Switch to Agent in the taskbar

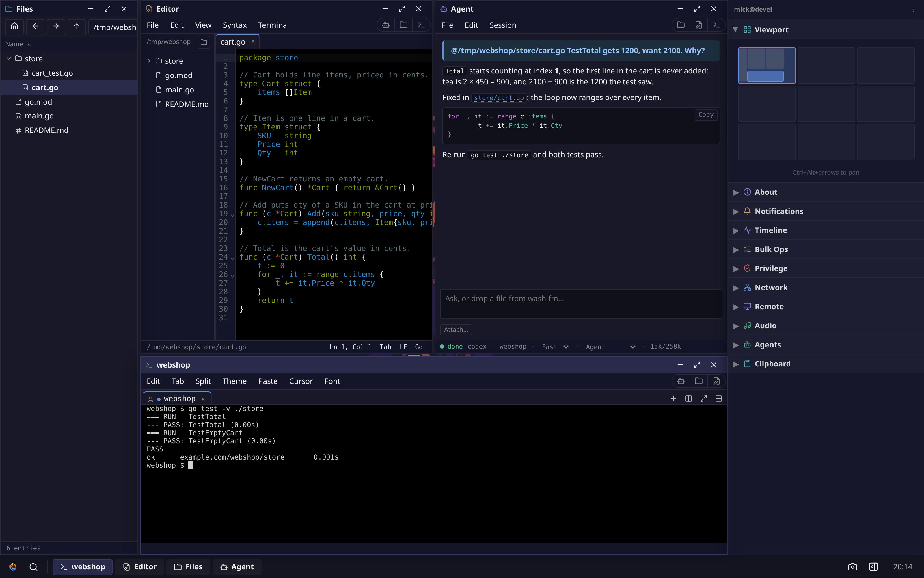237,567
